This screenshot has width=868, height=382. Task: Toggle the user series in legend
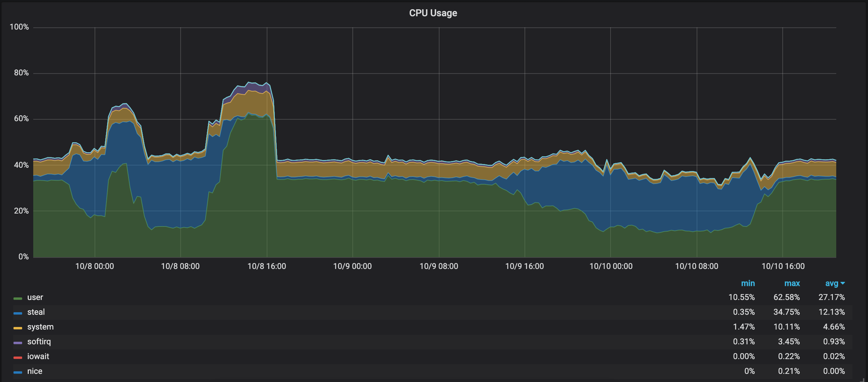(x=35, y=297)
